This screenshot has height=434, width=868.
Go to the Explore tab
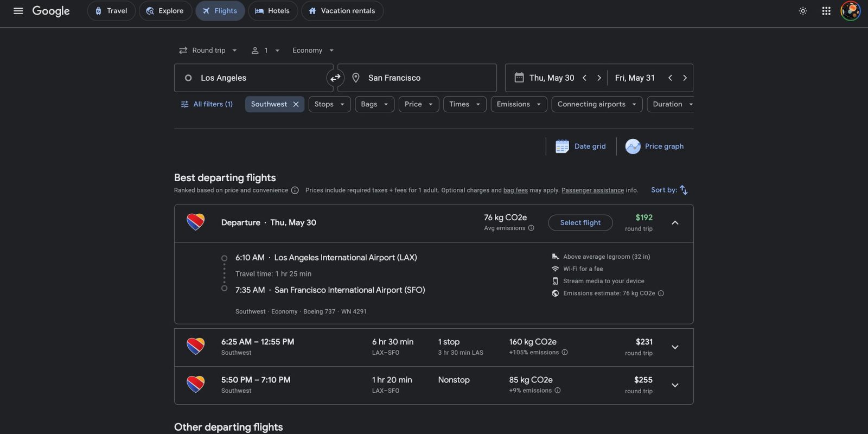click(x=165, y=11)
